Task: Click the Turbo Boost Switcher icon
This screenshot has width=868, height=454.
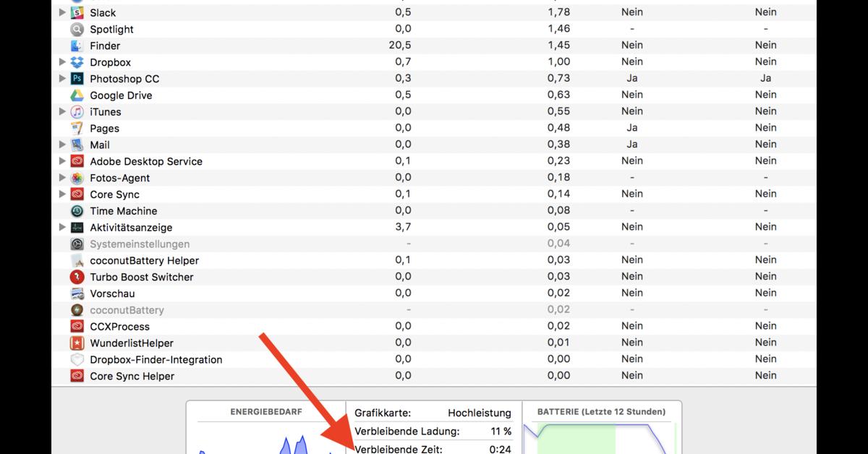Action: [77, 277]
